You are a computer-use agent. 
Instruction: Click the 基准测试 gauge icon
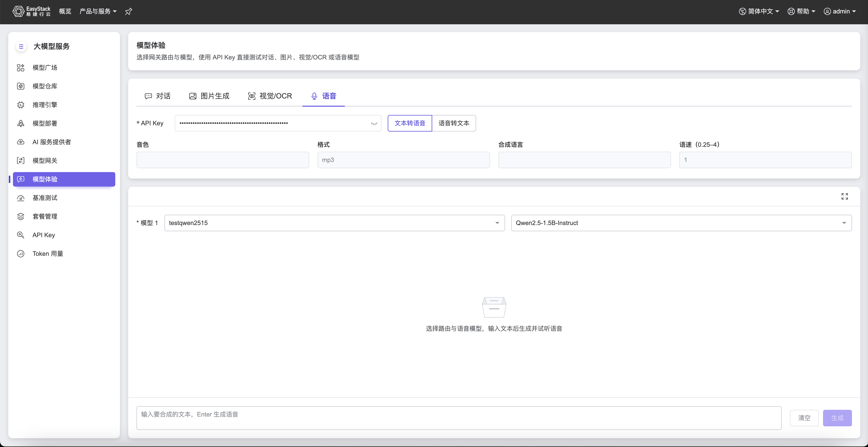[21, 198]
